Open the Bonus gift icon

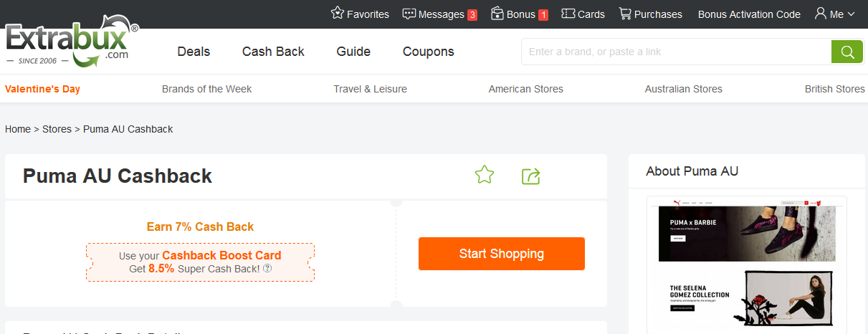497,14
